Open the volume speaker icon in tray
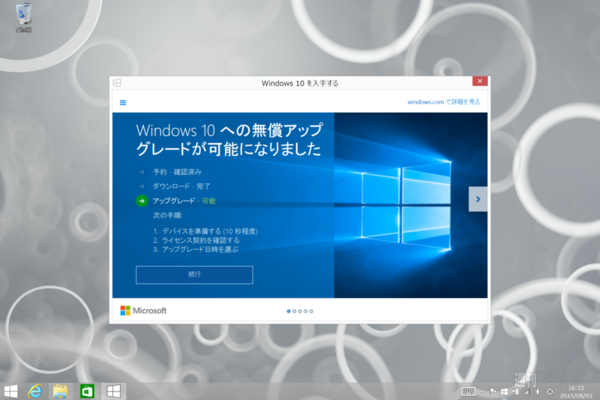 (x=538, y=392)
